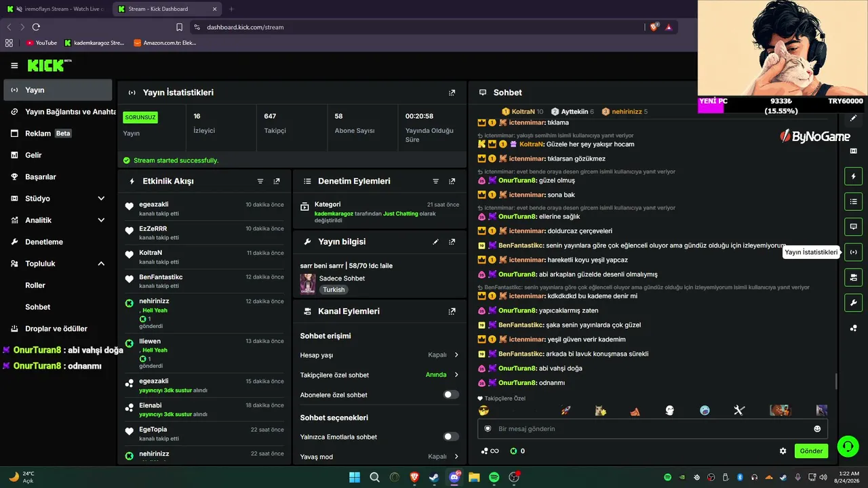Open Droplar ve ödüller page
Image resolution: width=868 pixels, height=488 pixels.
[58, 329]
